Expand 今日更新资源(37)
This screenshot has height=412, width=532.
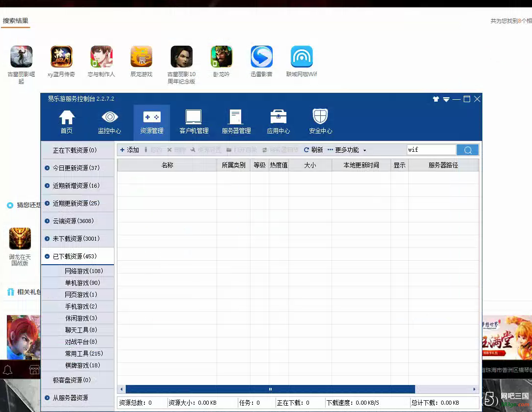[x=77, y=168]
